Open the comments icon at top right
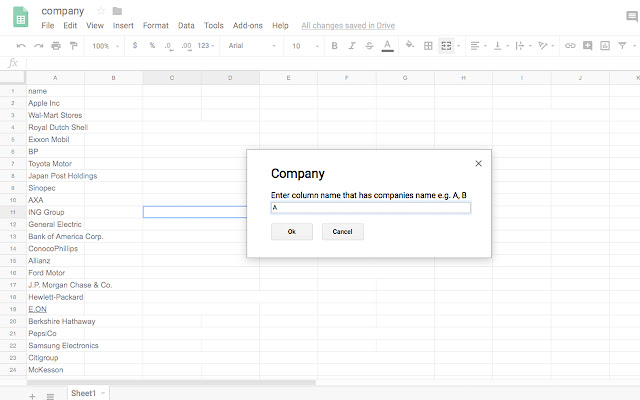 coord(632,16)
